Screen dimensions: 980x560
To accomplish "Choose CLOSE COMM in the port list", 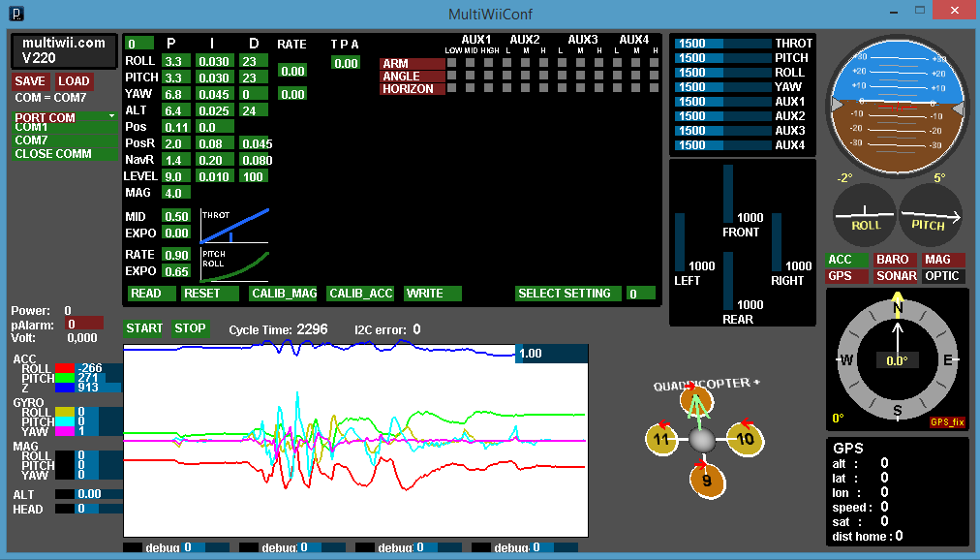I will [x=64, y=154].
